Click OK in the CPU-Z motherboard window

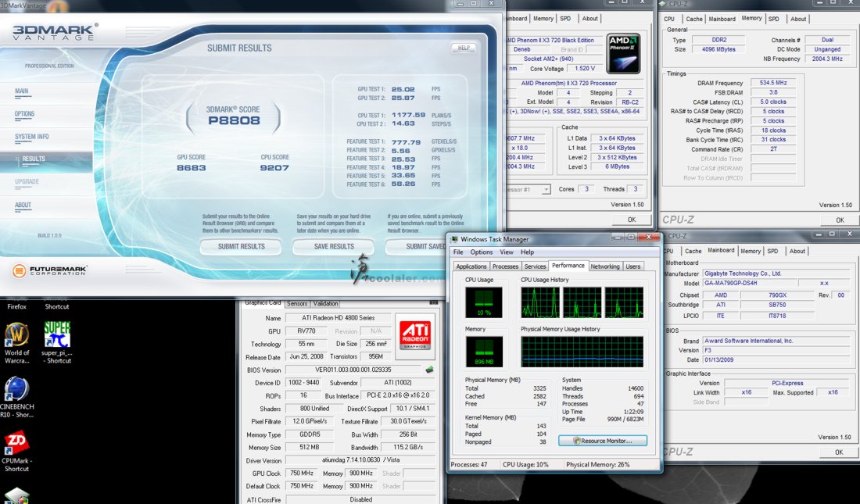pyautogui.click(x=839, y=452)
